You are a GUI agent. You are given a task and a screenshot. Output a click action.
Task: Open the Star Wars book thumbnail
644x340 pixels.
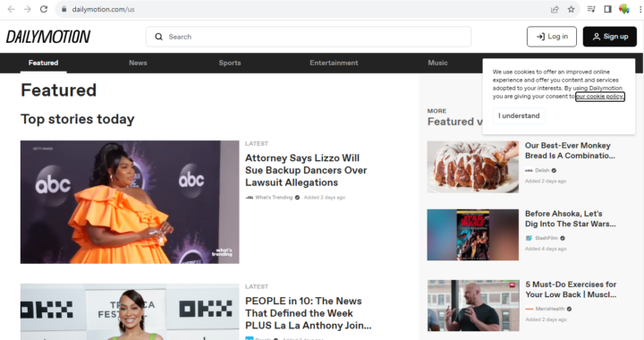(x=473, y=235)
